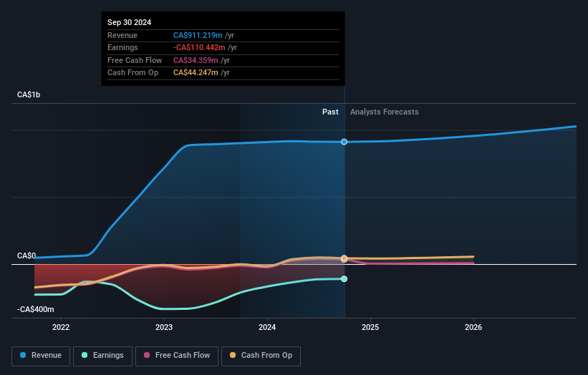The height and width of the screenshot is (375, 588).
Task: Click the Cash From Op label in tooltip
Action: [132, 73]
